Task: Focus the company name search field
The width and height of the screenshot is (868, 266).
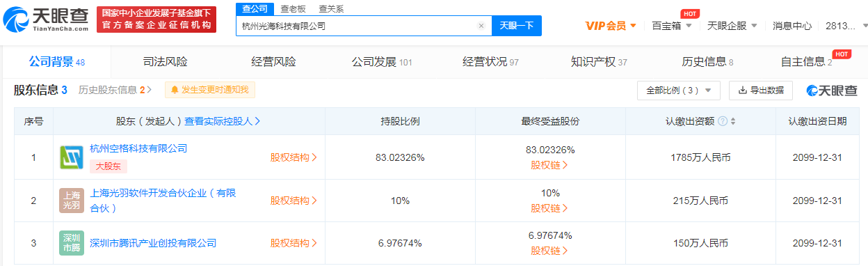Action: click(364, 26)
